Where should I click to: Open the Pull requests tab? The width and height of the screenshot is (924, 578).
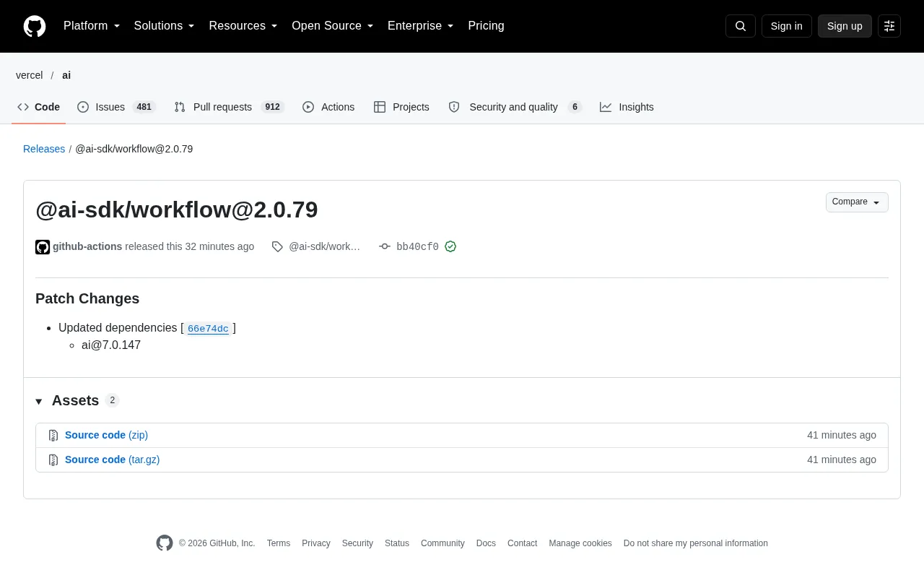tap(229, 107)
